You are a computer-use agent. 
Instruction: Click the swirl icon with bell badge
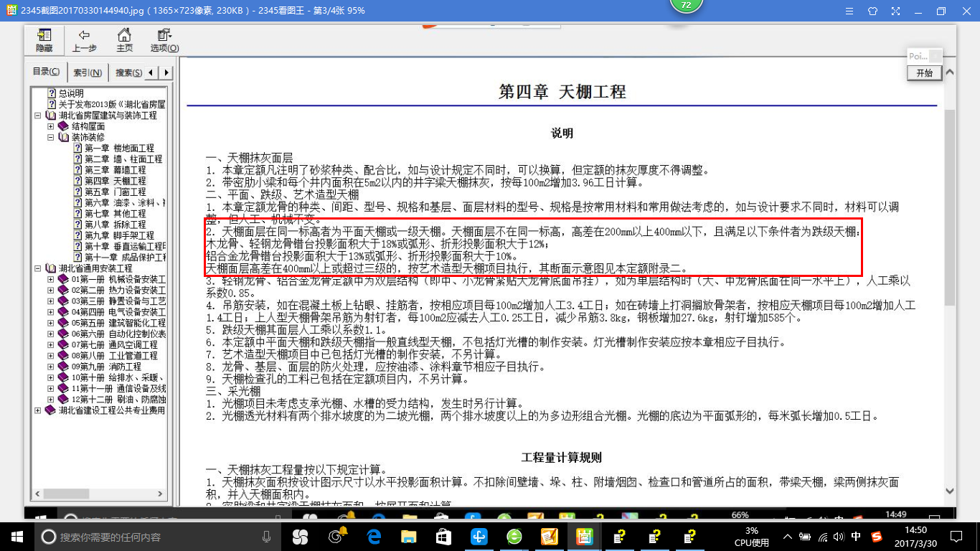tap(337, 536)
